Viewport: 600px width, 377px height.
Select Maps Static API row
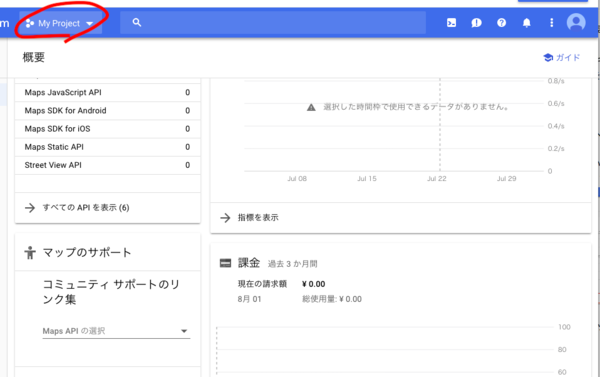point(108,147)
